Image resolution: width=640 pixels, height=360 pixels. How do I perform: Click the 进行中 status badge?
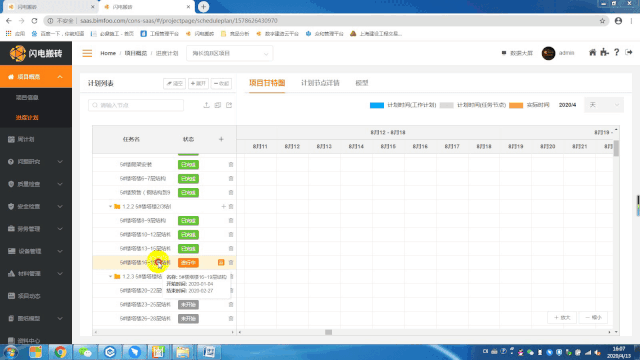tap(188, 262)
